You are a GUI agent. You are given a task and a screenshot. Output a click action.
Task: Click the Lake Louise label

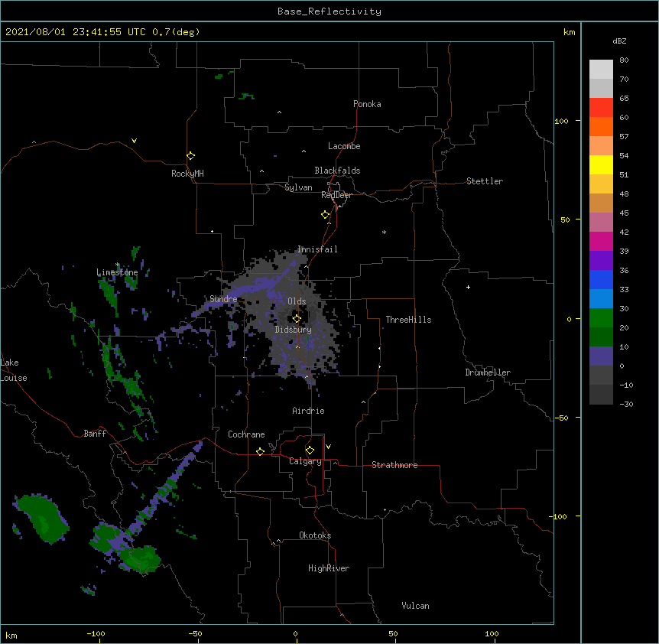click(14, 370)
